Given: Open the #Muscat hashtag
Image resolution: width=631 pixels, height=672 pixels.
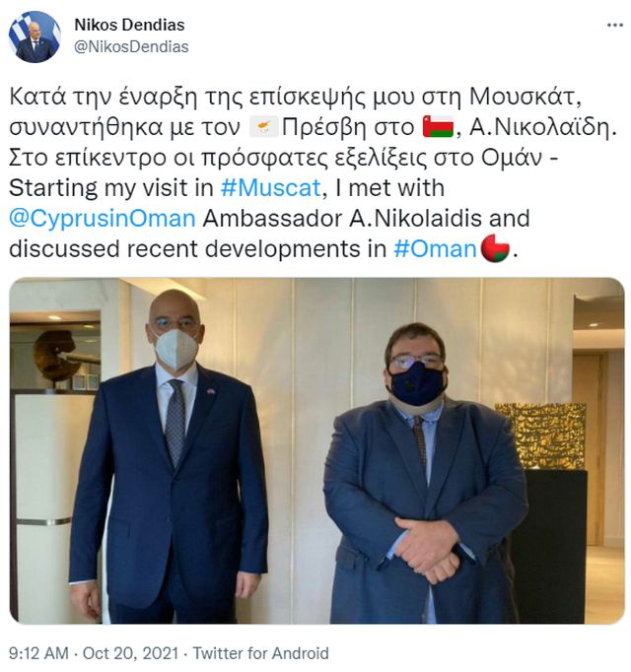Looking at the screenshot, I should 271,188.
